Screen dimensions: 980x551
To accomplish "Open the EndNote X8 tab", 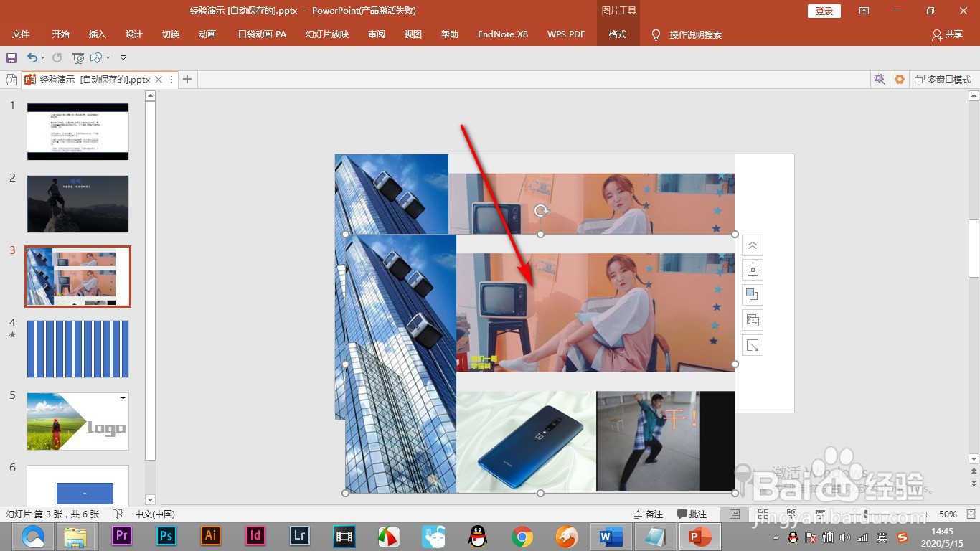I will [503, 34].
